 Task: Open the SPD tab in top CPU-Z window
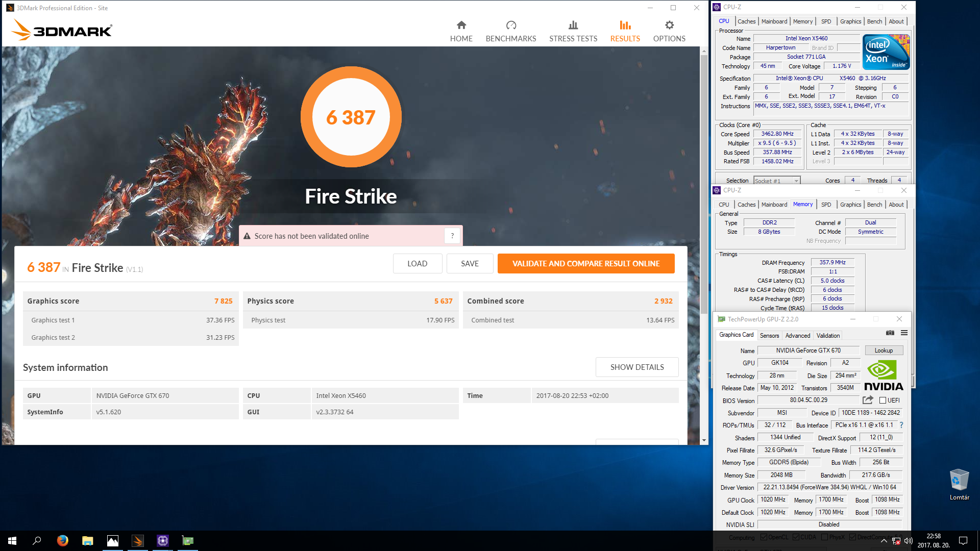point(826,21)
